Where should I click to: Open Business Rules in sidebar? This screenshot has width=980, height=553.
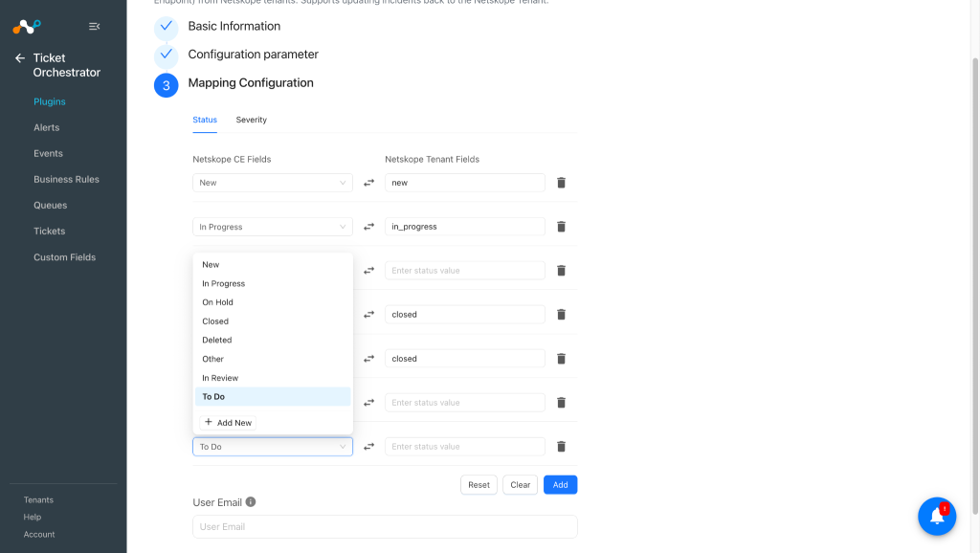pos(66,179)
